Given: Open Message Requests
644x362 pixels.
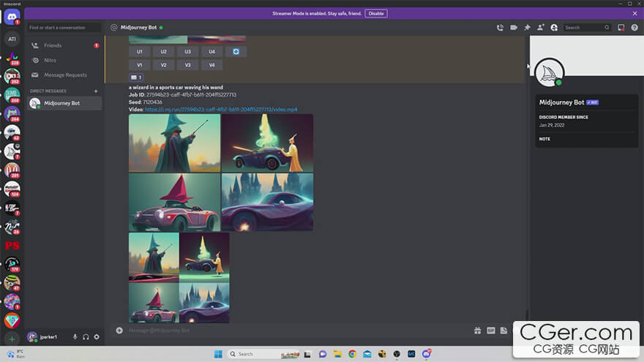Looking at the screenshot, I should [64, 75].
